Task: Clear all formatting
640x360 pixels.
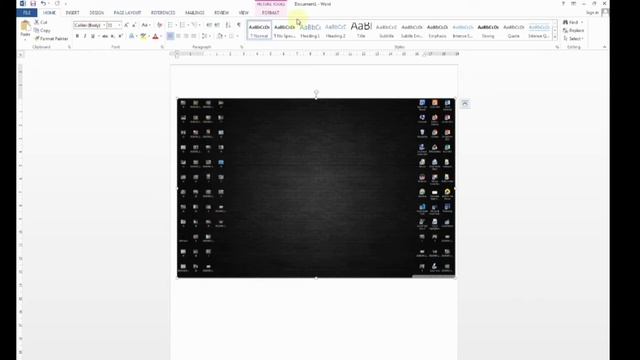Action: click(x=159, y=25)
